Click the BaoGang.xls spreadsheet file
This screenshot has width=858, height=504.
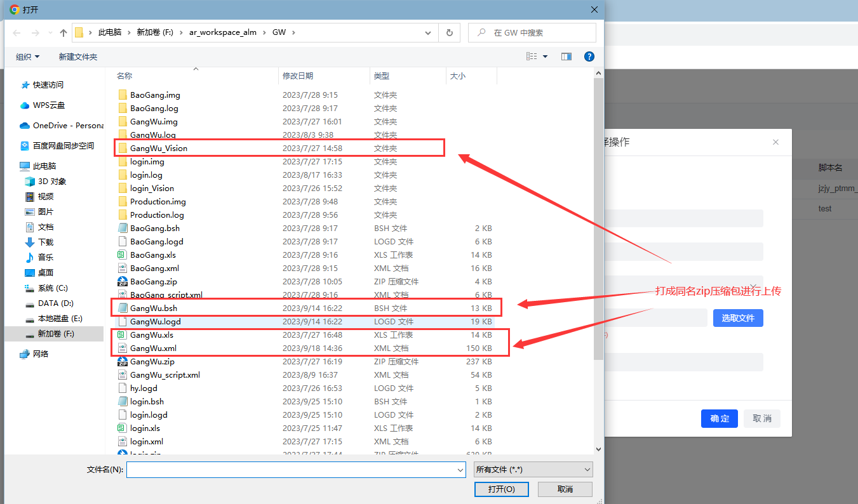pyautogui.click(x=152, y=255)
